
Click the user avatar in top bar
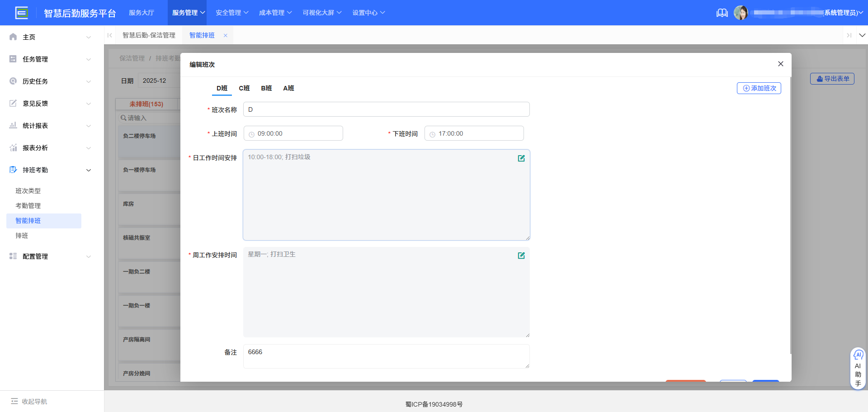click(x=741, y=13)
